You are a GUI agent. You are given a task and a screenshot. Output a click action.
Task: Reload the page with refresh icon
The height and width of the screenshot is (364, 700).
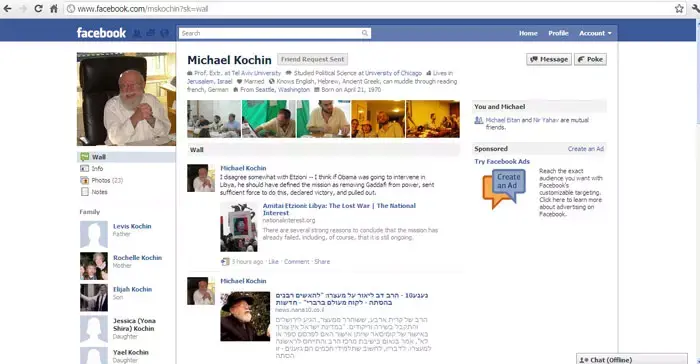[38, 8]
